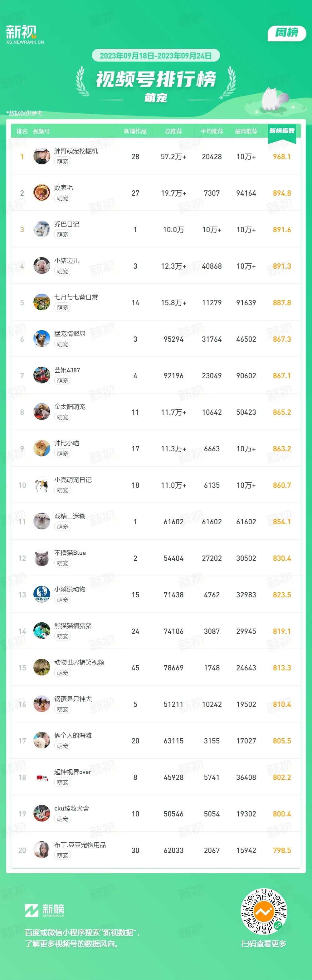Click the 超神视界over red logo avatar
Image resolution: width=312 pixels, height=980 pixels.
41,777
